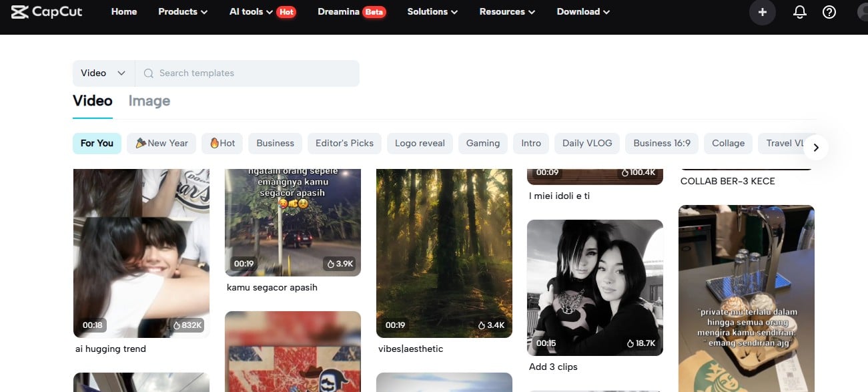Click the search magnifier in templates bar
Viewport: 868px width, 392px height.
(x=148, y=73)
